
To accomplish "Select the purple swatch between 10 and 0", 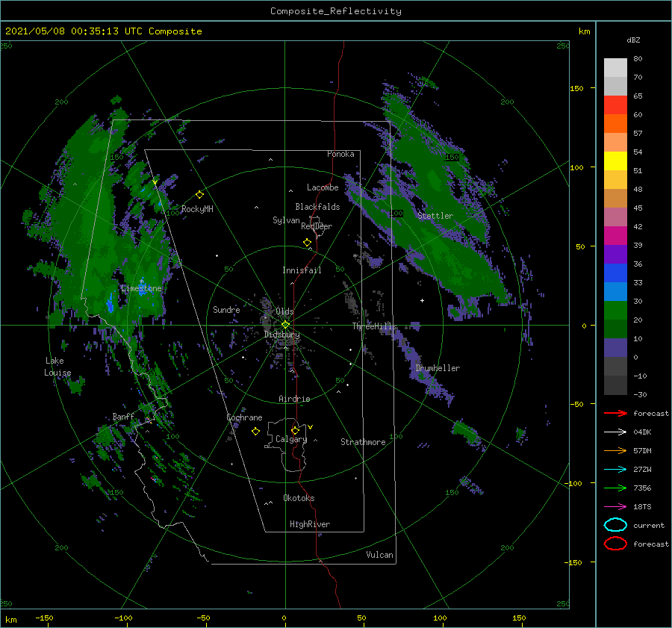I will pyautogui.click(x=615, y=348).
